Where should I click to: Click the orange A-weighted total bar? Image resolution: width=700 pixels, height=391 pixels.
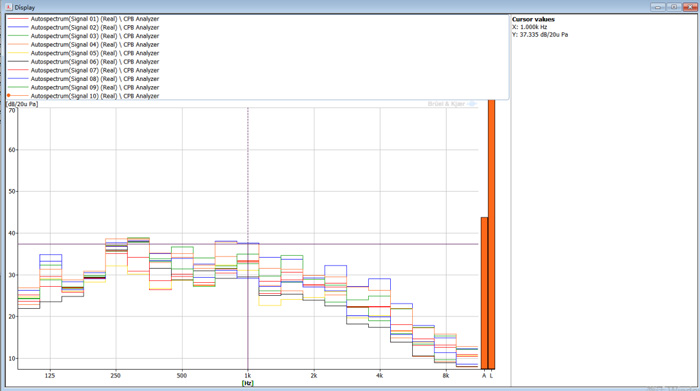click(484, 293)
